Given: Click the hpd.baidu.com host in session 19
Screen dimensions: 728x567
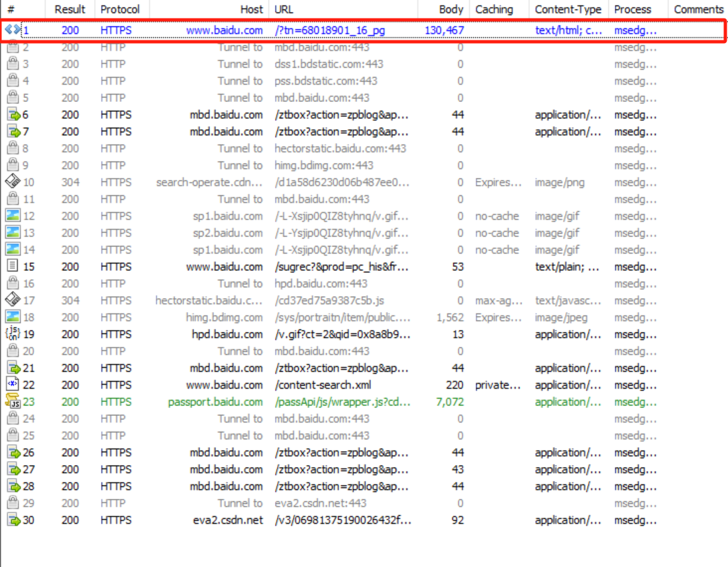Looking at the screenshot, I should click(227, 334).
